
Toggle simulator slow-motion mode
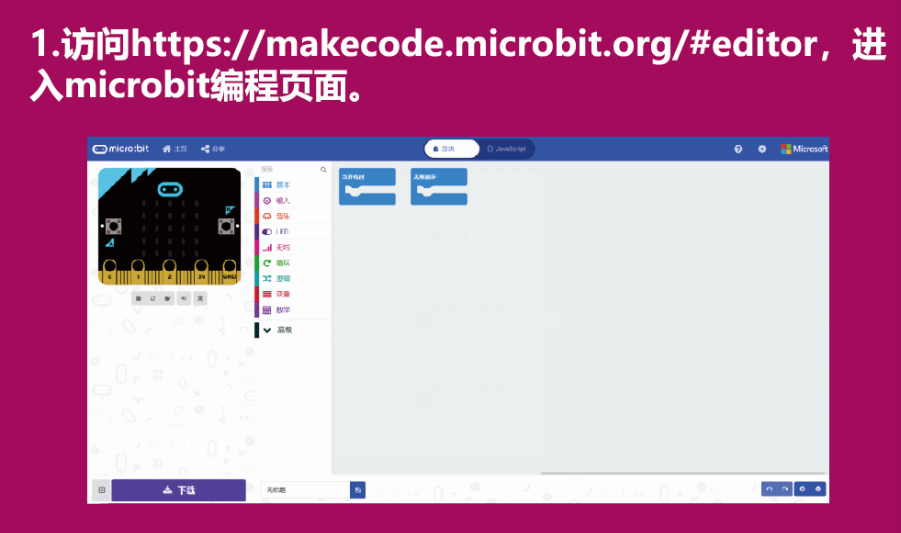167,299
